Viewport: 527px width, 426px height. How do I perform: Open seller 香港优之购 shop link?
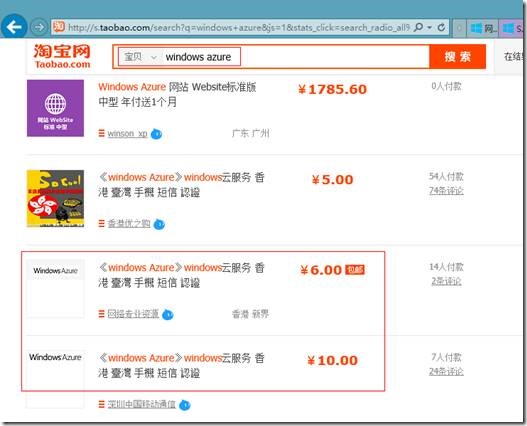pos(129,223)
